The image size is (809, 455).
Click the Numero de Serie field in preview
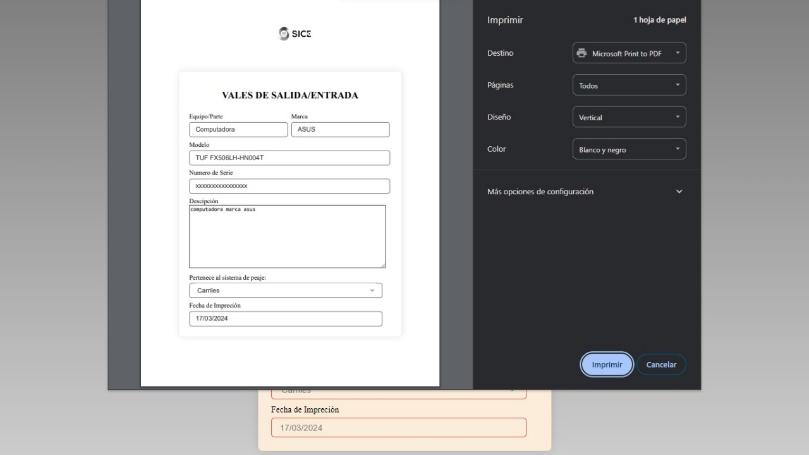pos(289,186)
